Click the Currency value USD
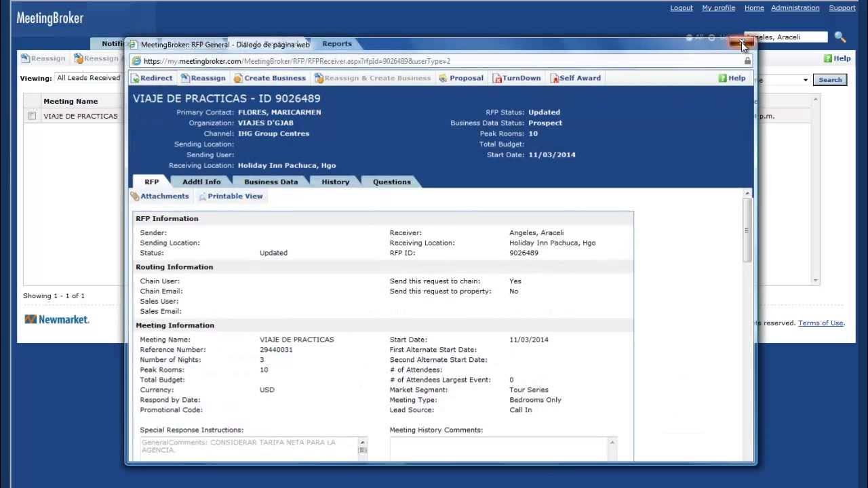This screenshot has width=868, height=488. pos(267,390)
